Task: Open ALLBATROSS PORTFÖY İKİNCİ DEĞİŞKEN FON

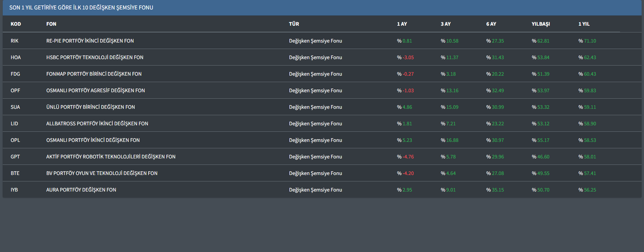Action: coord(97,124)
